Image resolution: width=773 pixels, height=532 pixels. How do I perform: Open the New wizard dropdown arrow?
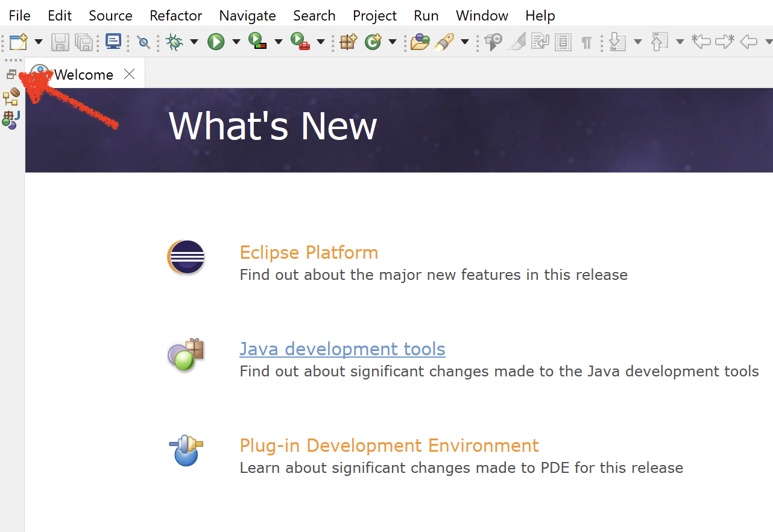[39, 42]
